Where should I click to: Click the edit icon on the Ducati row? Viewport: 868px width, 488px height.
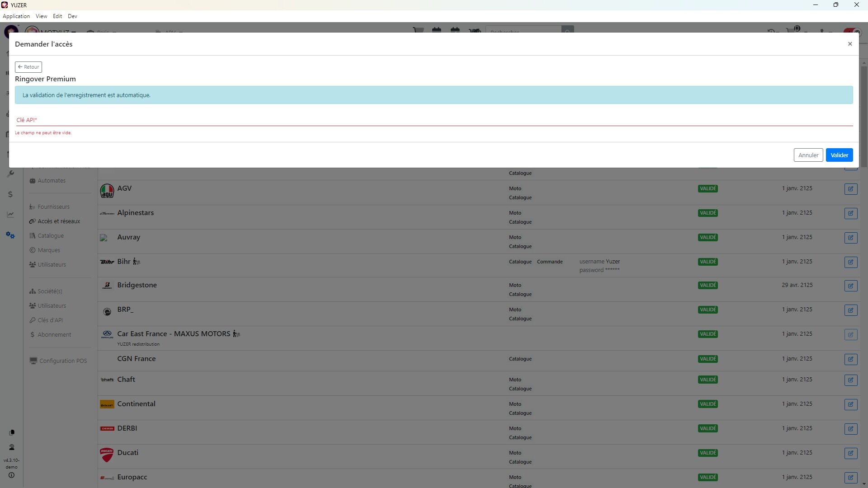point(850,453)
